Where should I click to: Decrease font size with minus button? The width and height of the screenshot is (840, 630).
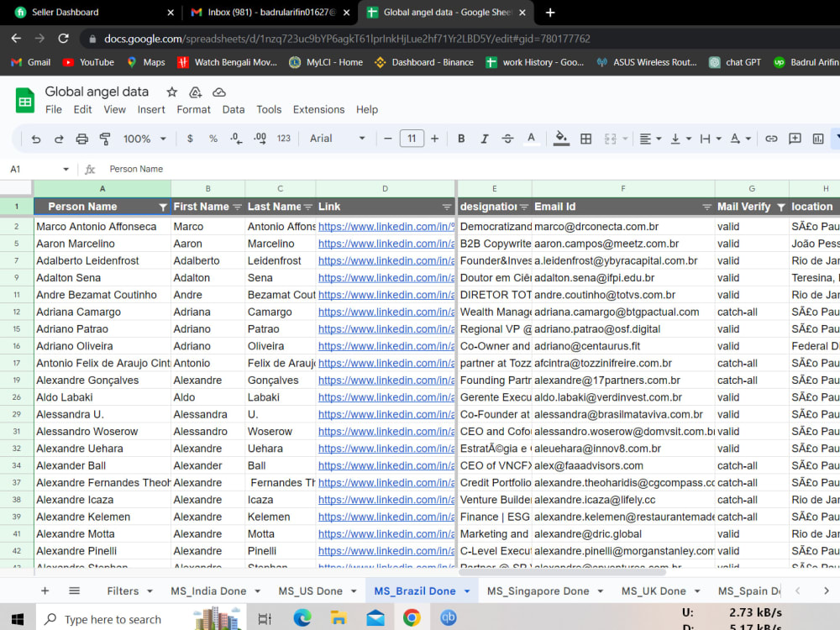point(388,139)
